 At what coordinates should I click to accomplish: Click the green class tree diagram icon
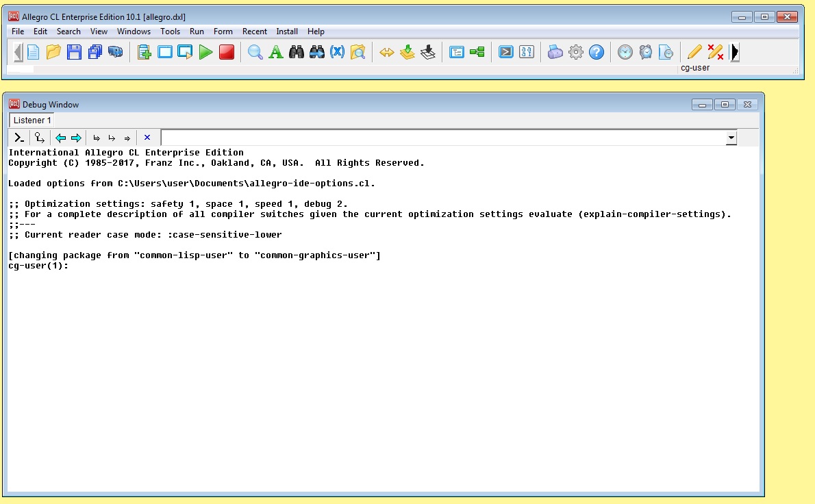coord(477,52)
